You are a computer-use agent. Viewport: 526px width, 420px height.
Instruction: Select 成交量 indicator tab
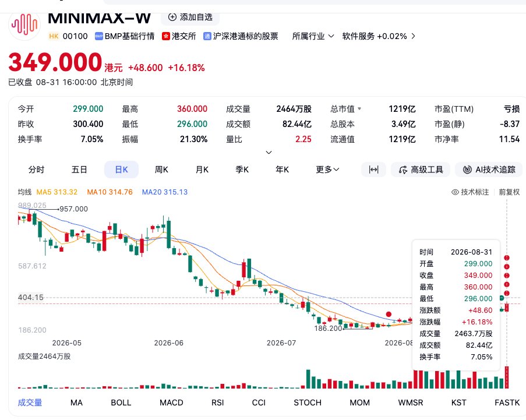[30, 403]
